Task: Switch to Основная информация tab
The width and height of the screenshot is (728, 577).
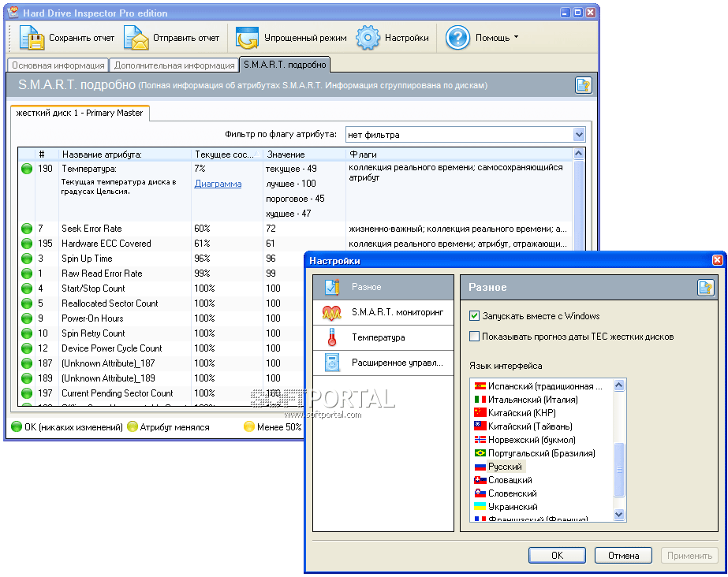Action: (x=58, y=65)
